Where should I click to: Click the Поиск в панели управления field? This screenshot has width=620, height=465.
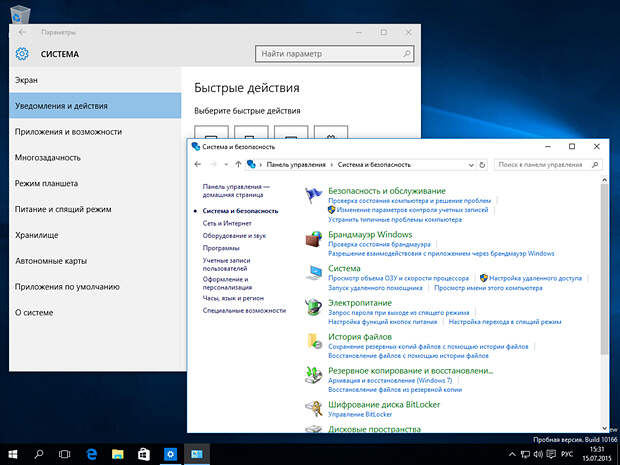tap(548, 164)
